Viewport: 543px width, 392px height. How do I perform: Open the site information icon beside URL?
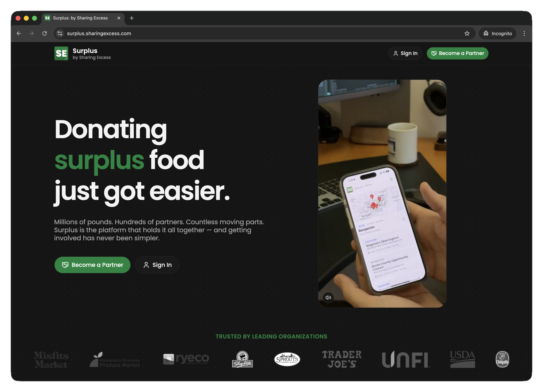(x=60, y=34)
